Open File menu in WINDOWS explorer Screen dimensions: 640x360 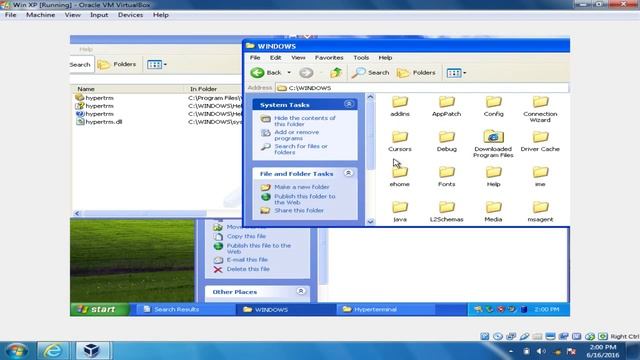click(255, 58)
